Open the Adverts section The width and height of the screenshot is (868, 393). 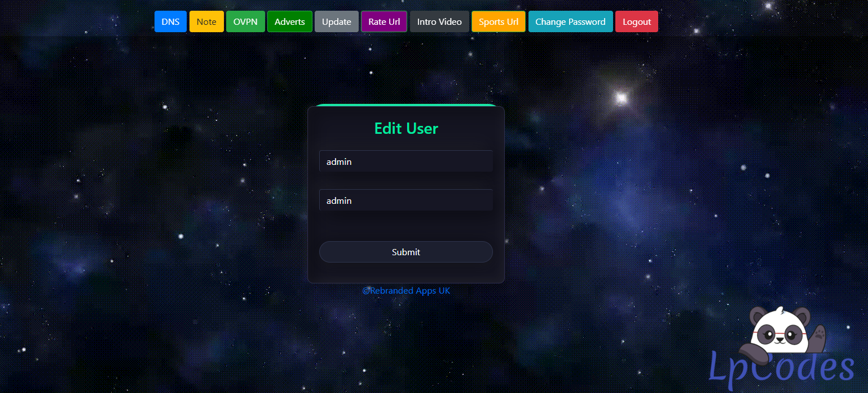click(x=289, y=21)
